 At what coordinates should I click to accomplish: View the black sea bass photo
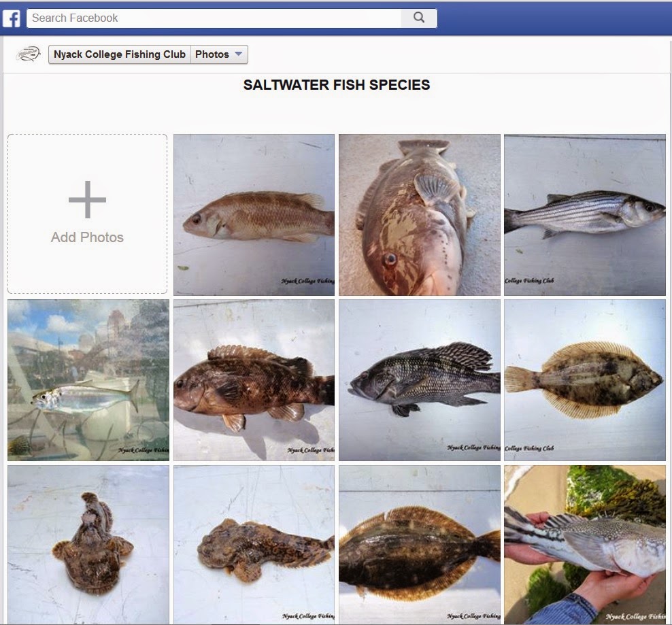point(419,379)
